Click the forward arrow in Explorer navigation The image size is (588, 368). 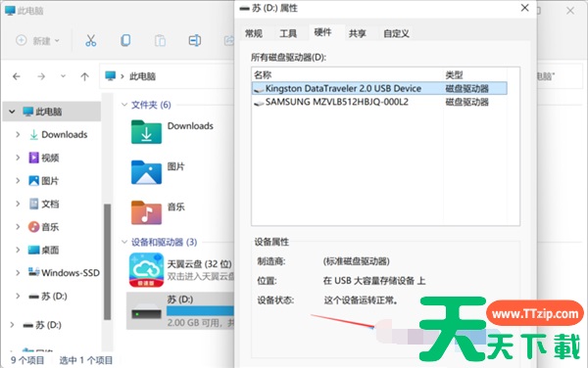point(41,76)
